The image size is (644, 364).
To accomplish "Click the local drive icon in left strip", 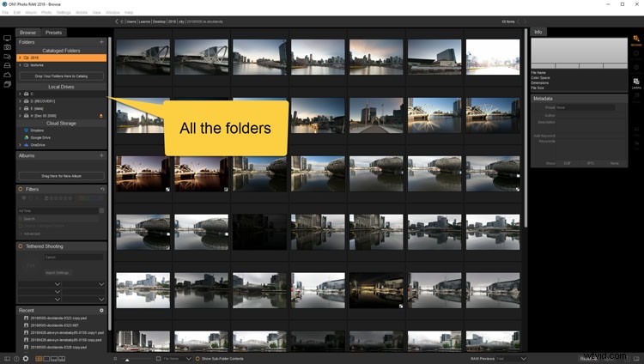I will pos(7,65).
